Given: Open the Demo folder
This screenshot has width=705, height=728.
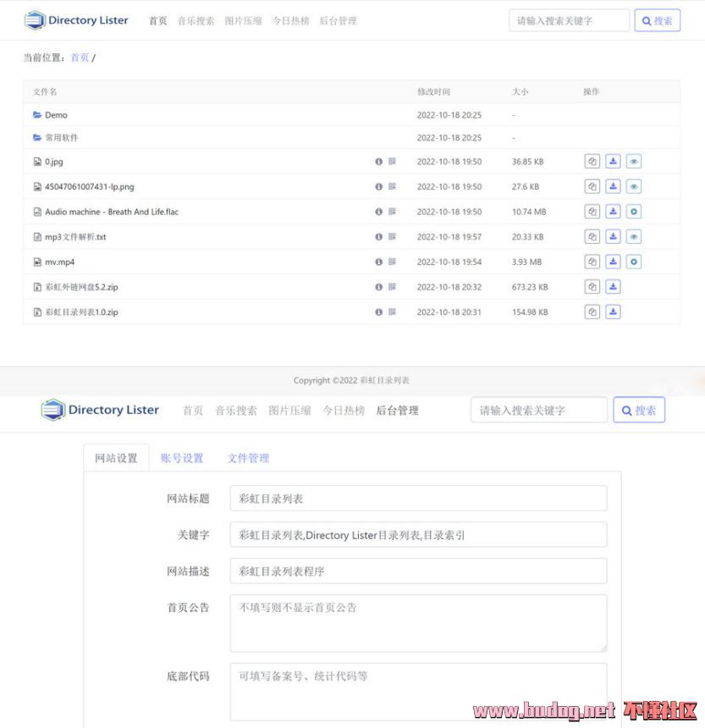Looking at the screenshot, I should [x=56, y=114].
